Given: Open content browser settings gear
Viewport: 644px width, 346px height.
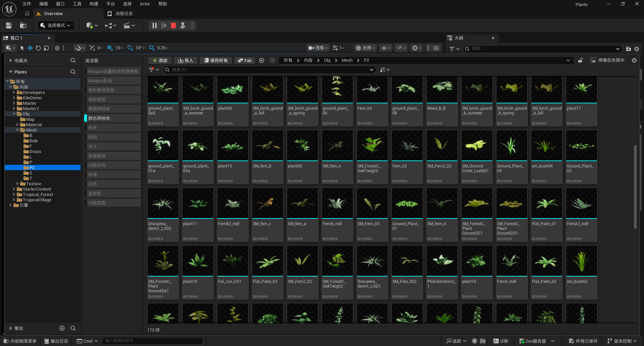Looking at the screenshot, I should 634,60.
